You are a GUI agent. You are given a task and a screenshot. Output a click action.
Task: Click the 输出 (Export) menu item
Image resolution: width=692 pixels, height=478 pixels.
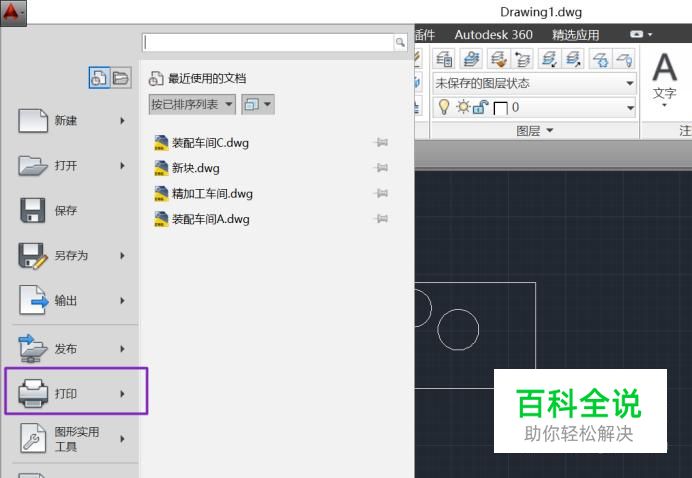click(x=73, y=301)
